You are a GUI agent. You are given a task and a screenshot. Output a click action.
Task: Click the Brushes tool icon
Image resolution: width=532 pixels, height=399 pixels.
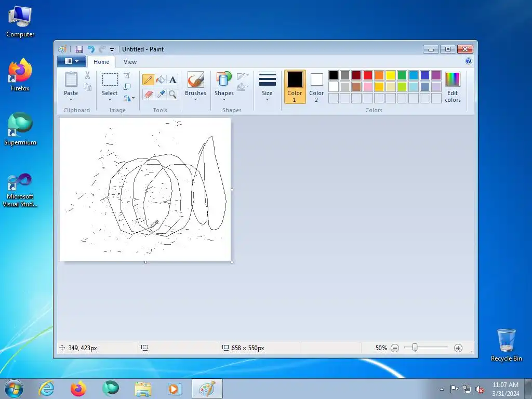click(196, 79)
